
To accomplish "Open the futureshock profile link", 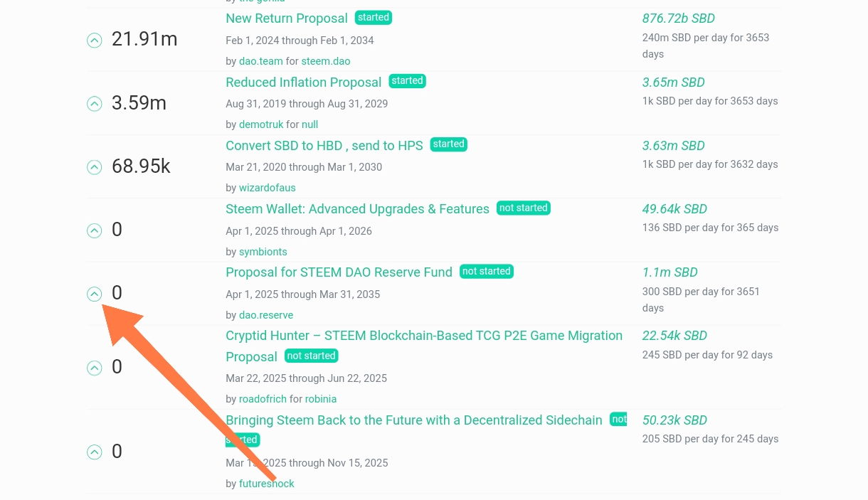I will click(x=266, y=484).
